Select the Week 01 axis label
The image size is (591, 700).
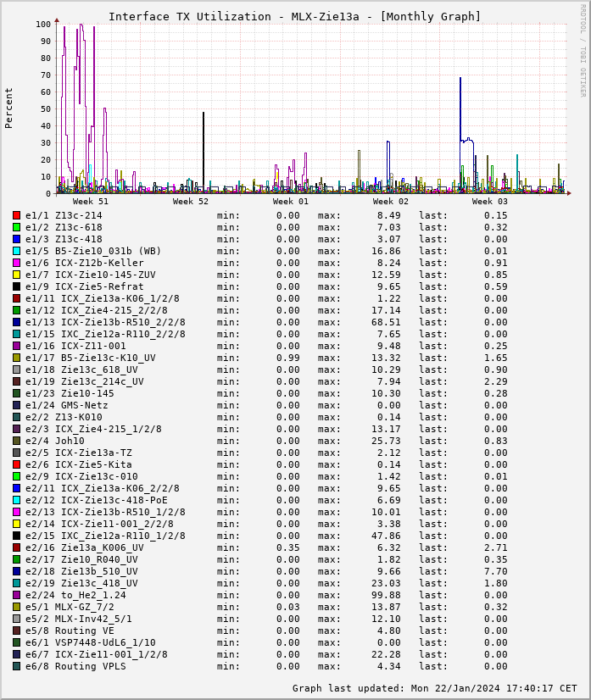pos(291,202)
